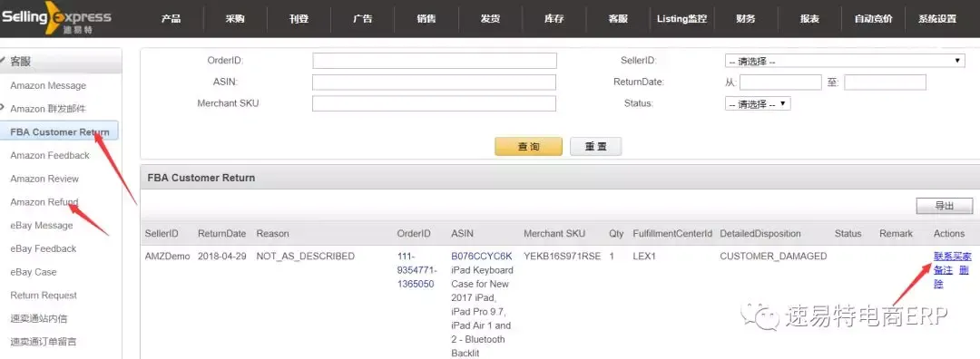
Task: Select eBay Case in the sidebar
Action: click(34, 272)
